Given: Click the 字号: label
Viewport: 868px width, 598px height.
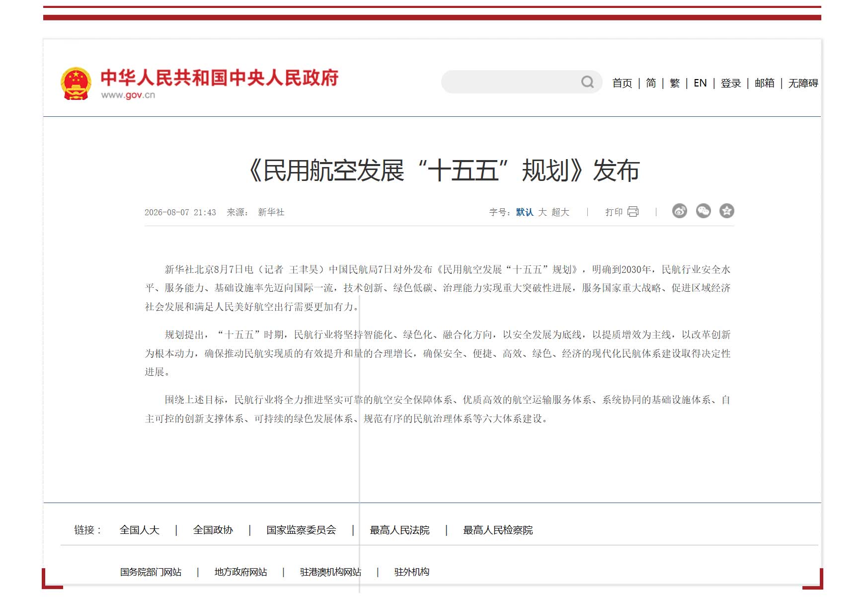Looking at the screenshot, I should [x=500, y=212].
